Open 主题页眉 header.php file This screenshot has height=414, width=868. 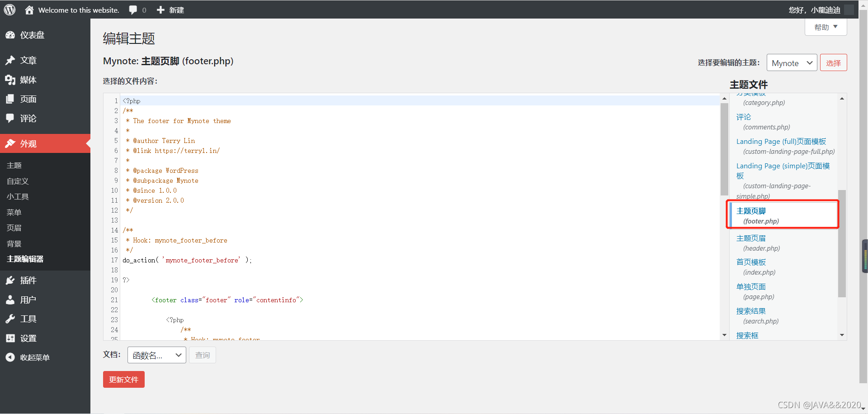(x=751, y=238)
